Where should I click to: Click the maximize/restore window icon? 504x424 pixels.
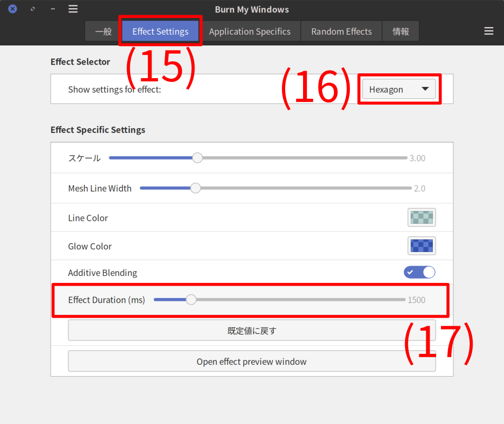(x=33, y=9)
